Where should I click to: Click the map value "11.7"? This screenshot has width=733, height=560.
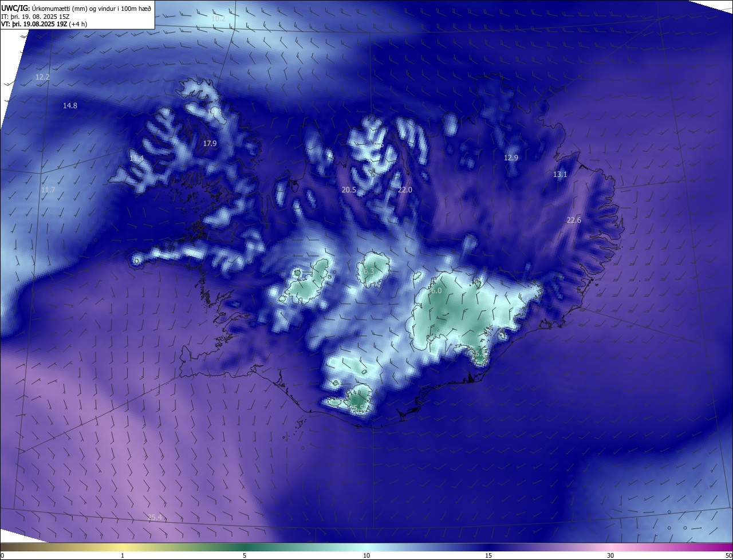coord(48,190)
